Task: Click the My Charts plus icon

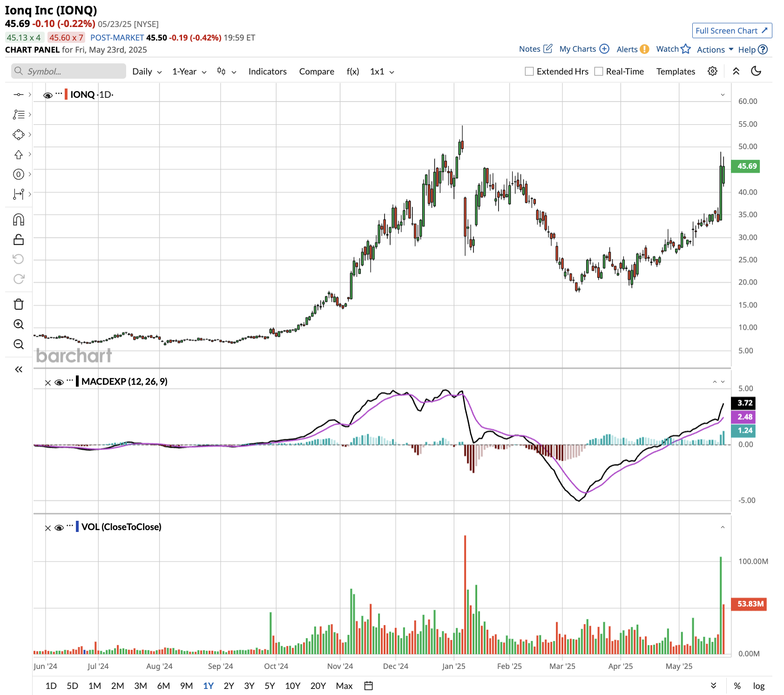Action: pos(604,48)
